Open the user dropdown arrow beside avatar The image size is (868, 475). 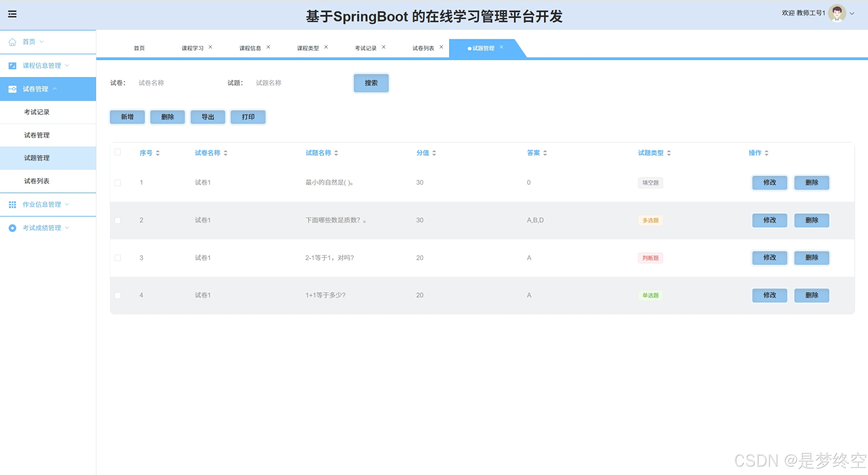(852, 14)
